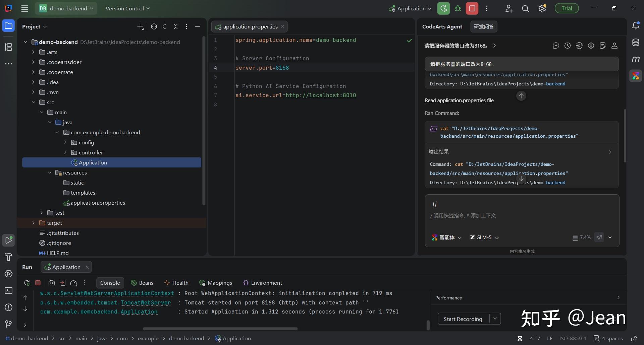Open the Services tool window
Screen dimensions: 644x345
(9, 274)
